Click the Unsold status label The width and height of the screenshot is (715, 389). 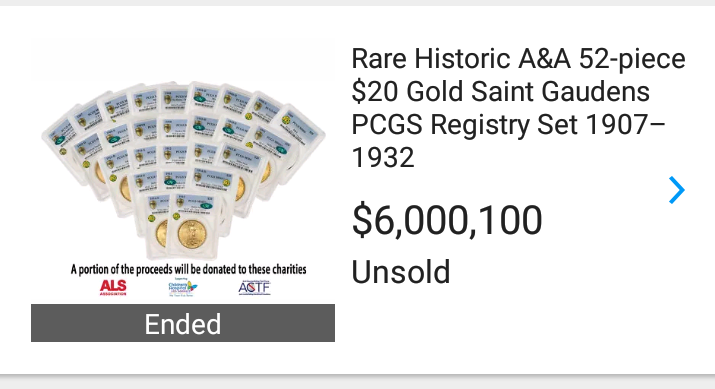click(401, 272)
